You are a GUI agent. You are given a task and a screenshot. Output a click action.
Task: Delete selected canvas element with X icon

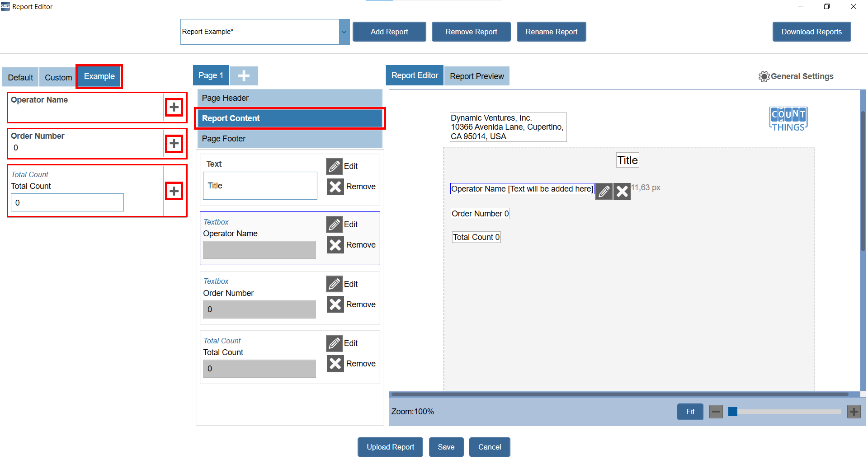coord(622,192)
